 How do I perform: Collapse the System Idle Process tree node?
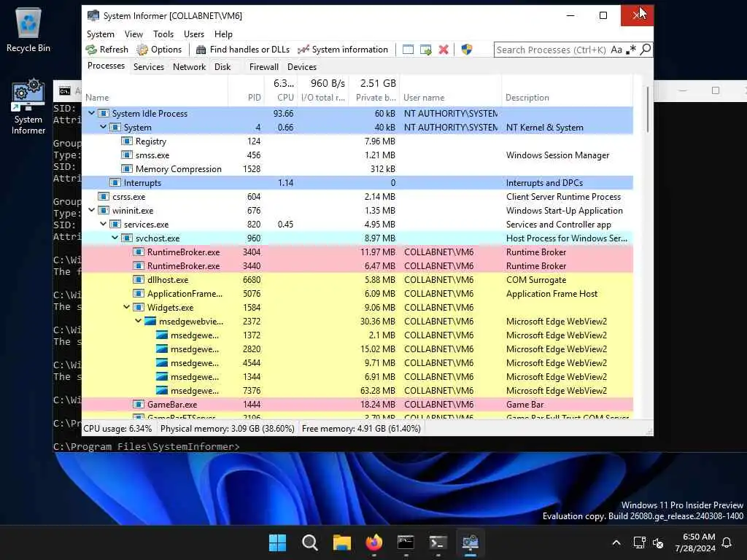click(x=91, y=113)
